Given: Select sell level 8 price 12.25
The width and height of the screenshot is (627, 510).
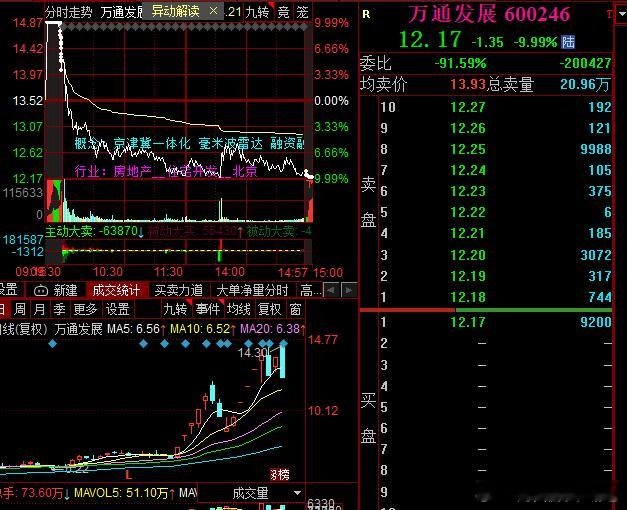Looking at the screenshot, I should (468, 149).
